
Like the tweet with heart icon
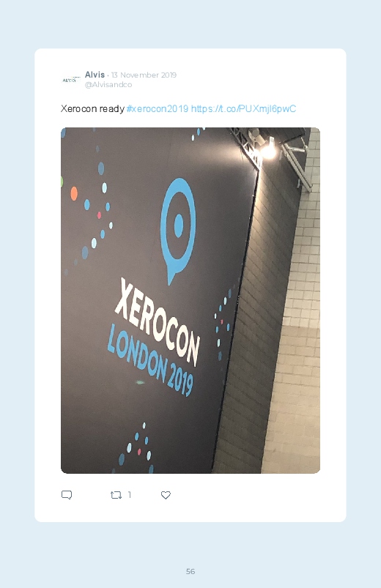[166, 495]
